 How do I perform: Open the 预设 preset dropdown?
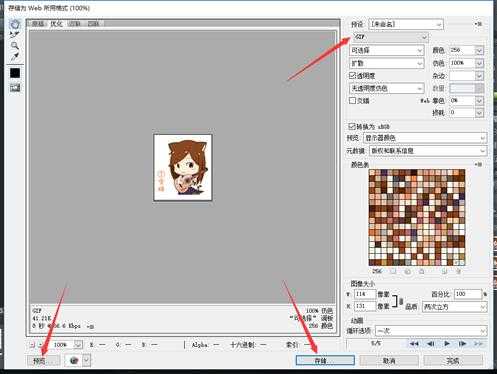(x=406, y=24)
